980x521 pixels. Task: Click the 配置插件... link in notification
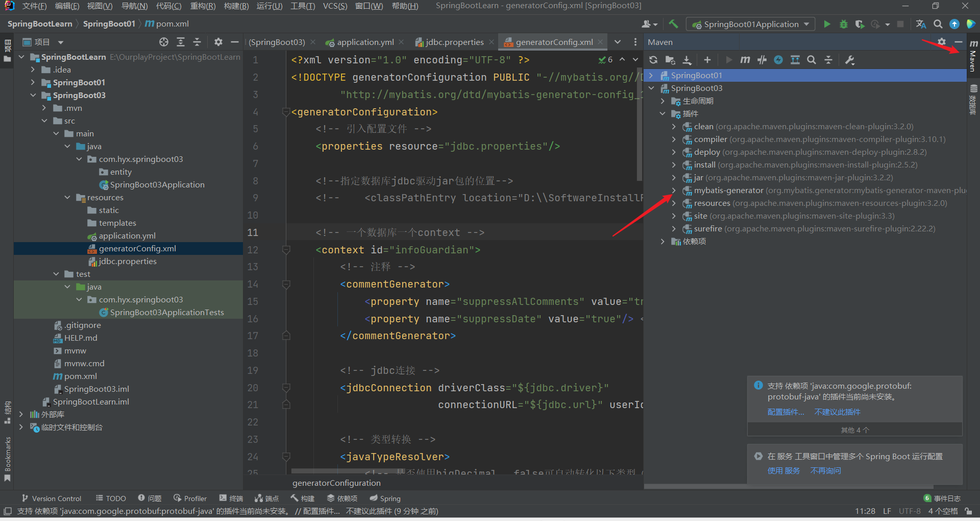tap(786, 412)
